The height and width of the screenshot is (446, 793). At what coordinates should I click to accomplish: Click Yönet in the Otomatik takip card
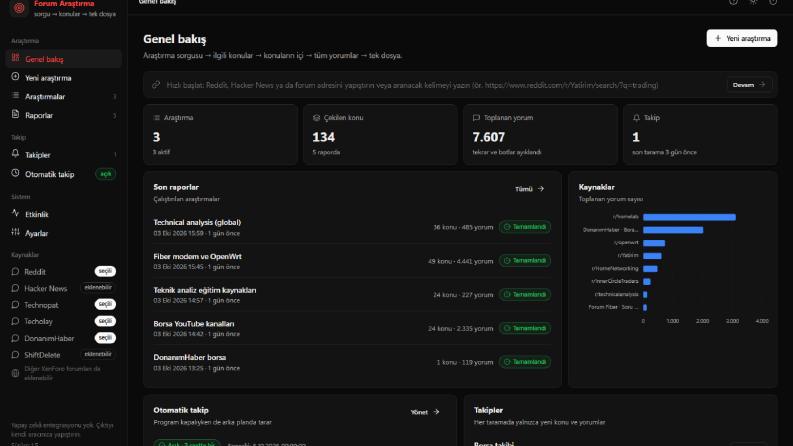click(425, 412)
